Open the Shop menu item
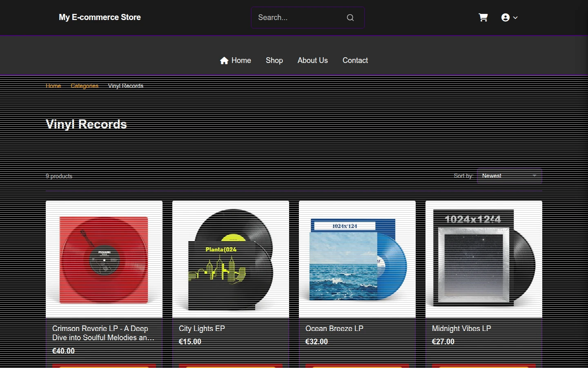Image resolution: width=588 pixels, height=368 pixels. tap(274, 61)
